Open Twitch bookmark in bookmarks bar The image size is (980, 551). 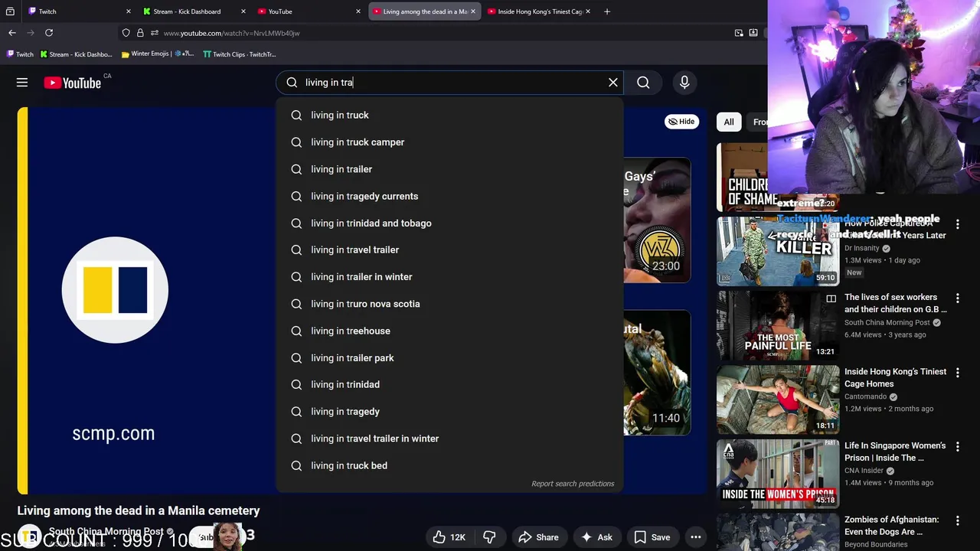click(20, 54)
